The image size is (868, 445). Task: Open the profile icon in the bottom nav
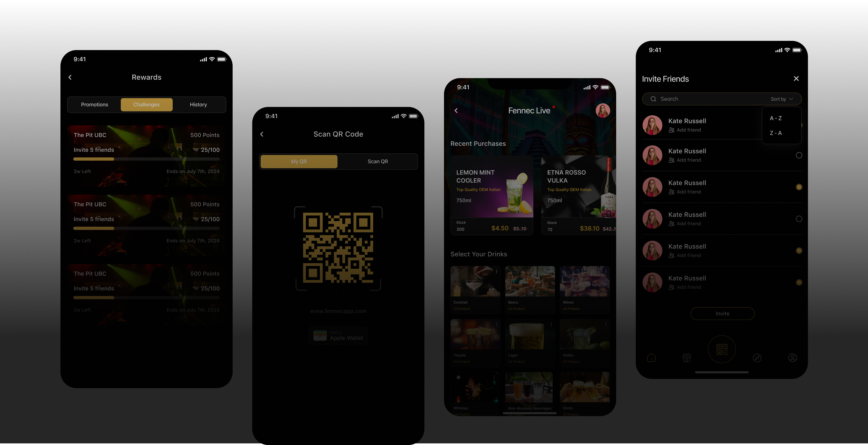pos(793,358)
